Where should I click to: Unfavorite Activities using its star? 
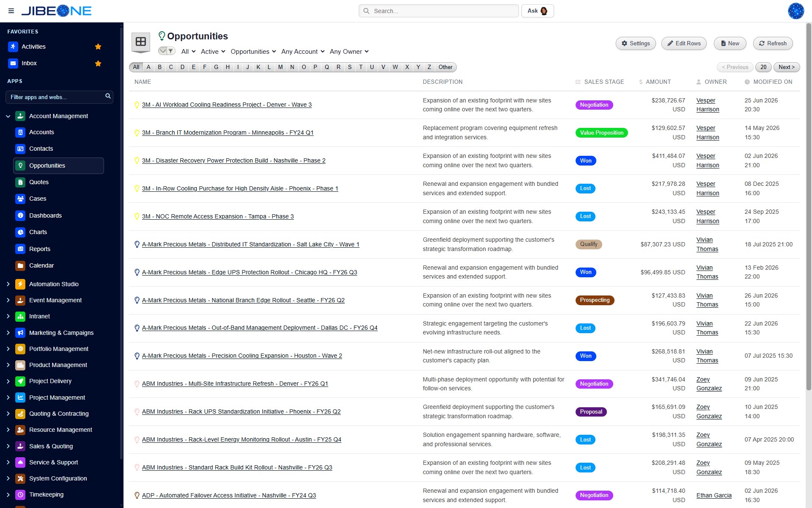[x=98, y=47]
